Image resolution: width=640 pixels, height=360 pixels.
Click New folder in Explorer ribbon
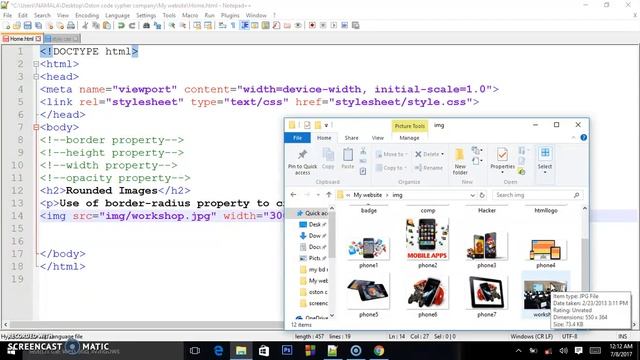(460, 162)
